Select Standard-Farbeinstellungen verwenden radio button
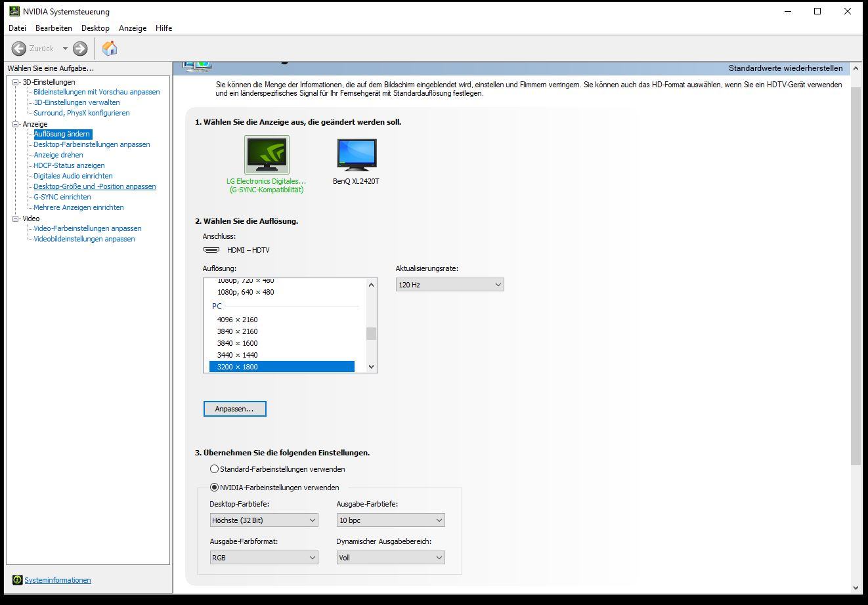This screenshot has width=868, height=605. (214, 469)
